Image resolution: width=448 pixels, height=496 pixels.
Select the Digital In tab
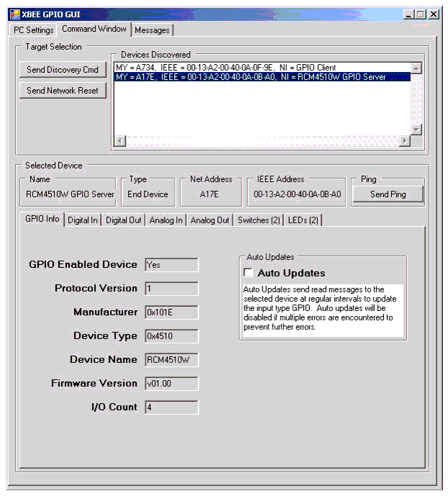(x=83, y=220)
